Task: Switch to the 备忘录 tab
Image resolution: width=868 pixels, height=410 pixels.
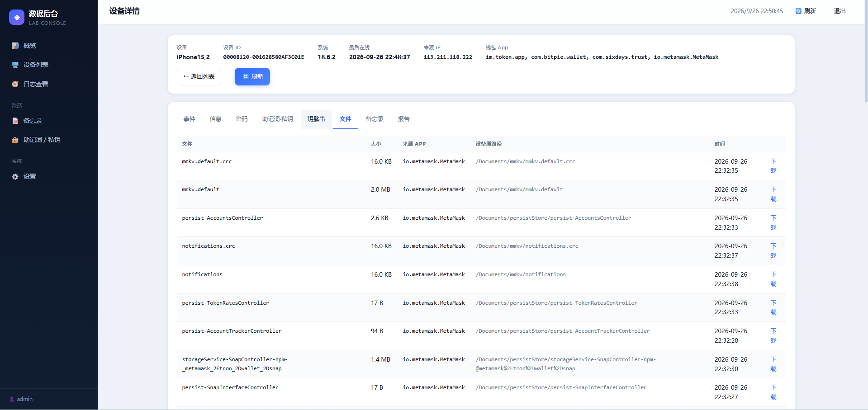Action: click(x=375, y=119)
